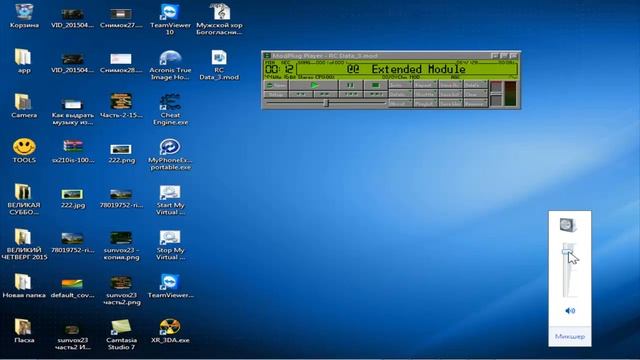Select the Camtasia Studio 7 shortcut
This screenshot has height=360, width=640.
121,334
